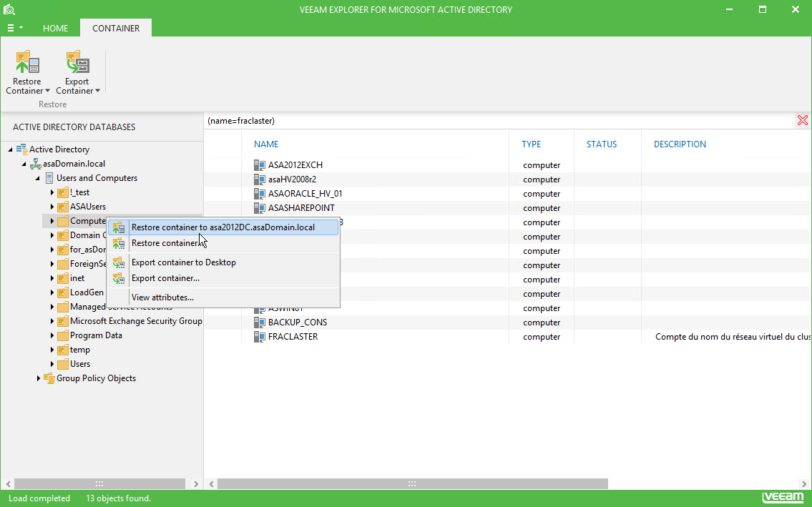Choose Export container... menu entry

pyautogui.click(x=224, y=278)
